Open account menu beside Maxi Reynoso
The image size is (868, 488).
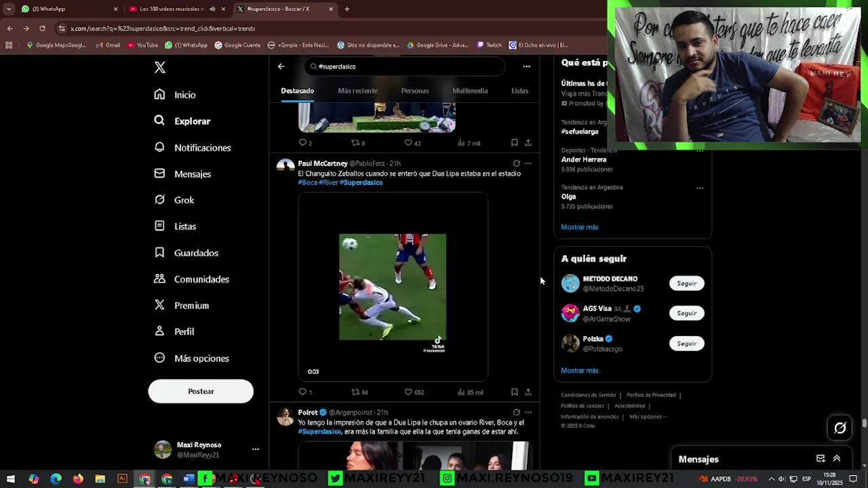click(256, 449)
